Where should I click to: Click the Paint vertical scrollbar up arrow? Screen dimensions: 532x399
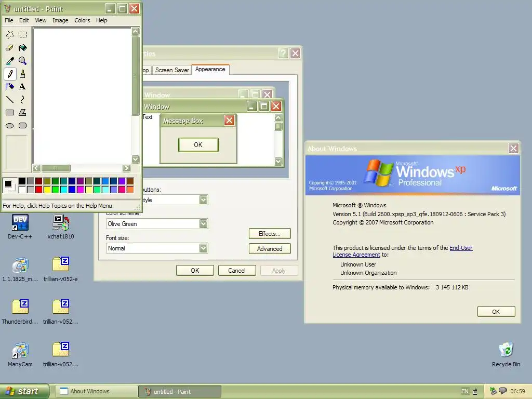point(136,32)
